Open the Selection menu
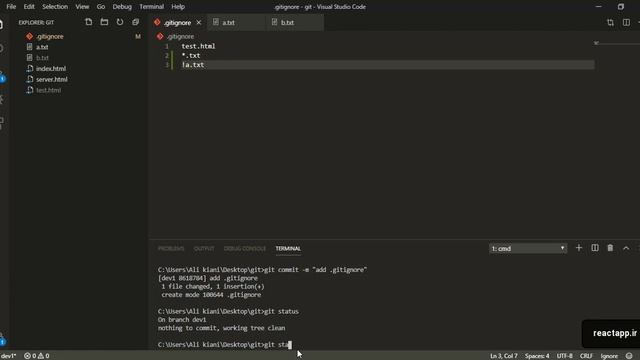Viewport: 640px width, 360px height. pyautogui.click(x=55, y=7)
